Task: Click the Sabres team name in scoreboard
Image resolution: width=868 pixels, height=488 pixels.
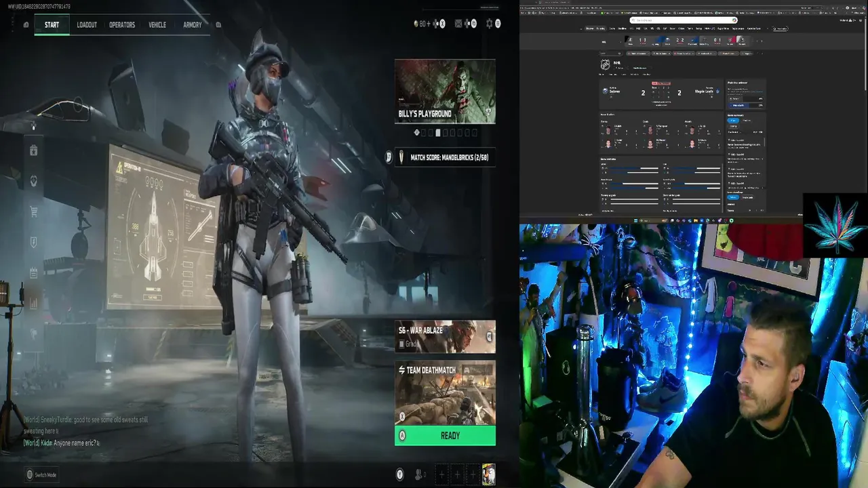Action: (614, 91)
